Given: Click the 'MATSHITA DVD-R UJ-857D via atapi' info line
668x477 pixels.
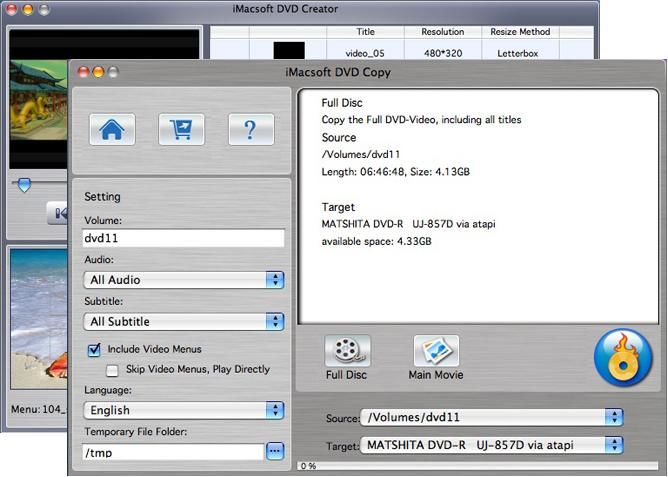Looking at the screenshot, I should (x=408, y=224).
